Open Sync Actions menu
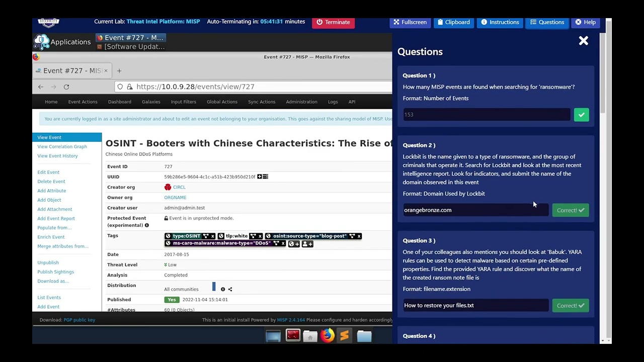The width and height of the screenshot is (644, 362). (x=262, y=102)
